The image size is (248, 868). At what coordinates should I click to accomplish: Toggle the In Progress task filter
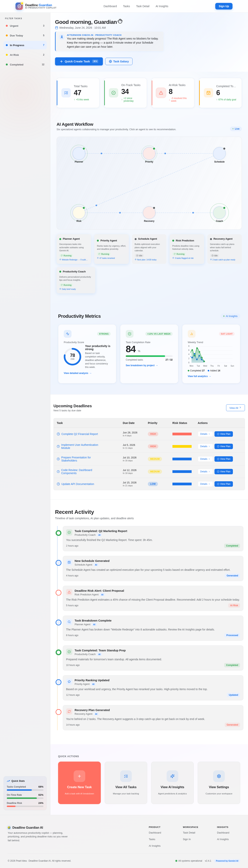(25, 45)
